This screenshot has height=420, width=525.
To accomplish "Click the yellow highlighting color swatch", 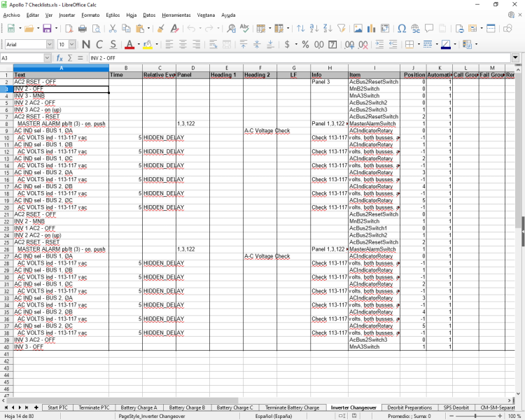I will 148,44.
